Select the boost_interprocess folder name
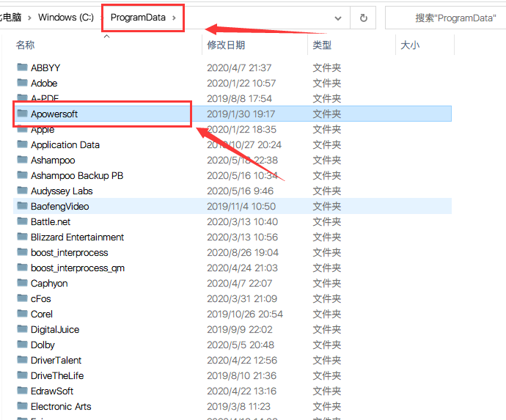The image size is (506, 420). (70, 253)
